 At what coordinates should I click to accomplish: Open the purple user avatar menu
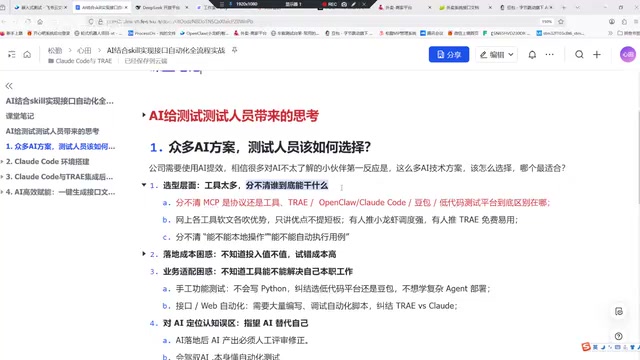coord(628,54)
